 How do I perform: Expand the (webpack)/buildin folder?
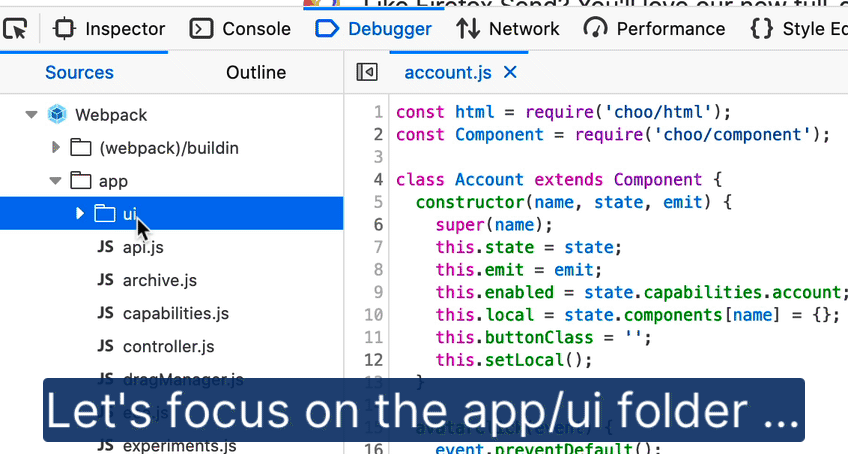[x=56, y=147]
